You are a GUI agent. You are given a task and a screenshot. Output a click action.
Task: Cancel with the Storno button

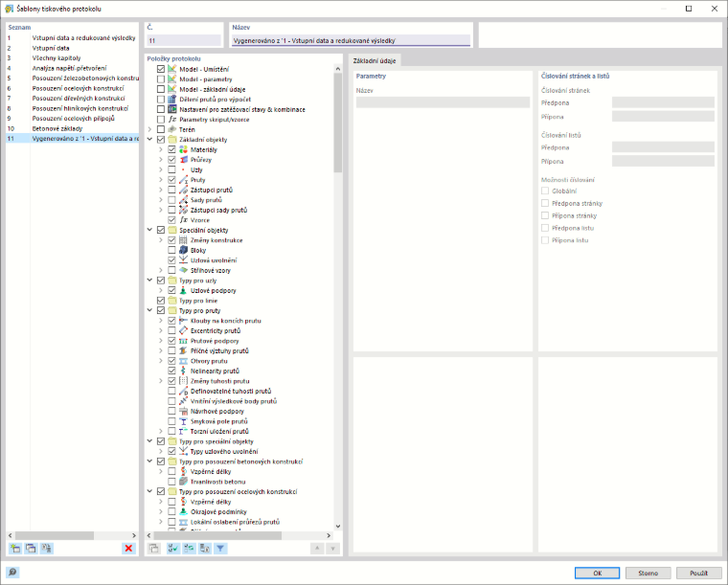(x=648, y=573)
